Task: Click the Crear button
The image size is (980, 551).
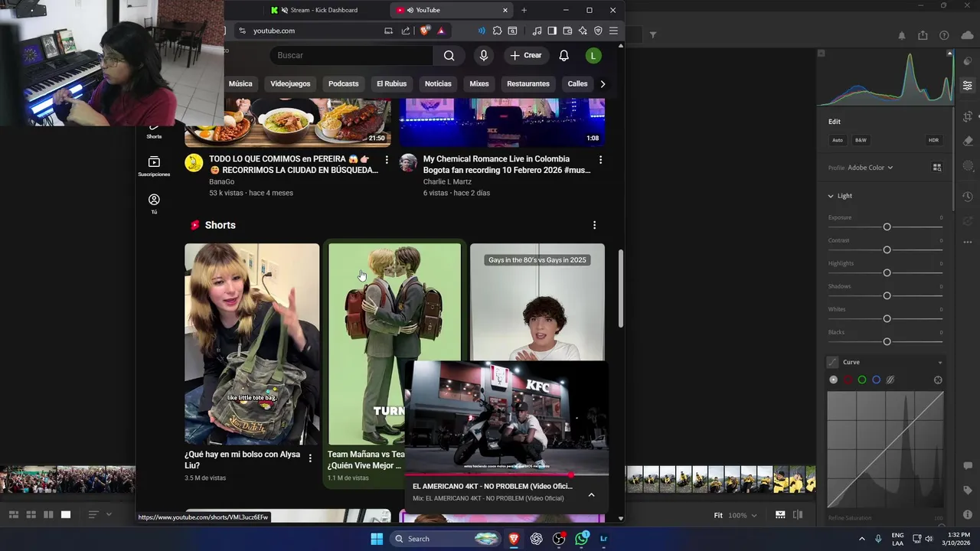Action: coord(525,55)
